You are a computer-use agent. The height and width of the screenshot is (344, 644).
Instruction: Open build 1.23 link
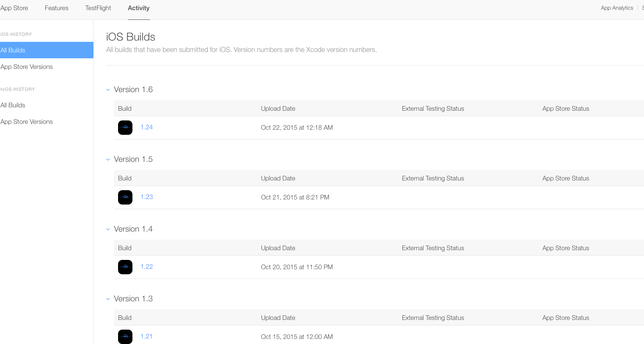[147, 197]
